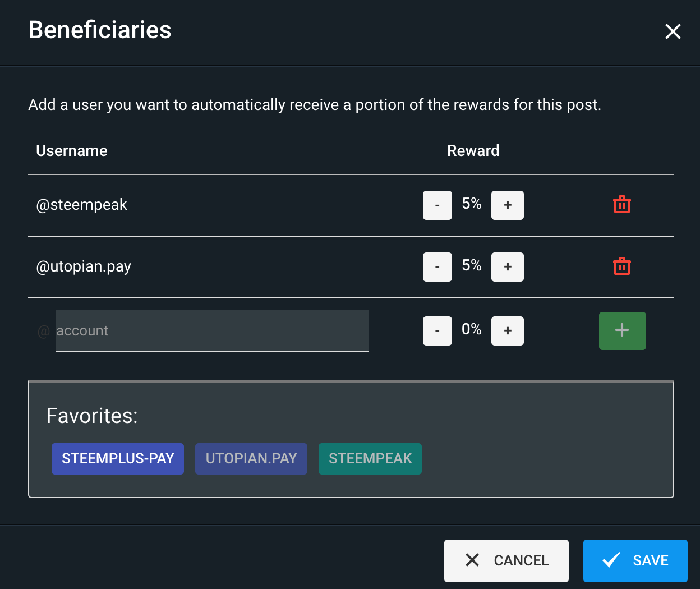Screen dimensions: 700x589
Task: Pick the UTOPIAN.PAY favorite
Action: [x=251, y=459]
